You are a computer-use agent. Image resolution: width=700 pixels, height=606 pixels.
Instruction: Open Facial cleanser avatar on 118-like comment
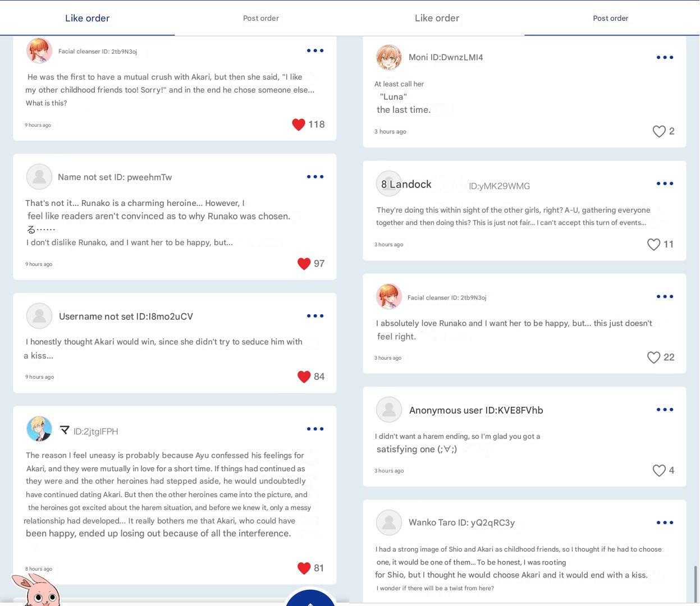coord(39,50)
